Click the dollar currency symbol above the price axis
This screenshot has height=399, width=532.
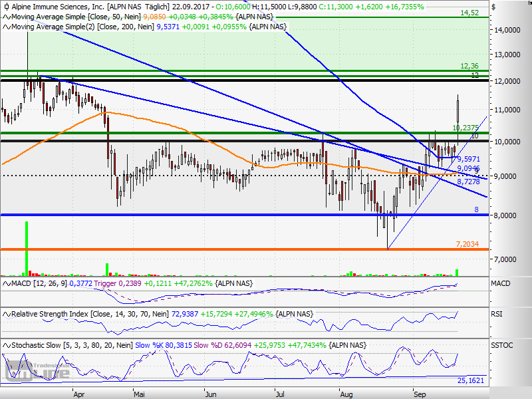pyautogui.click(x=493, y=7)
